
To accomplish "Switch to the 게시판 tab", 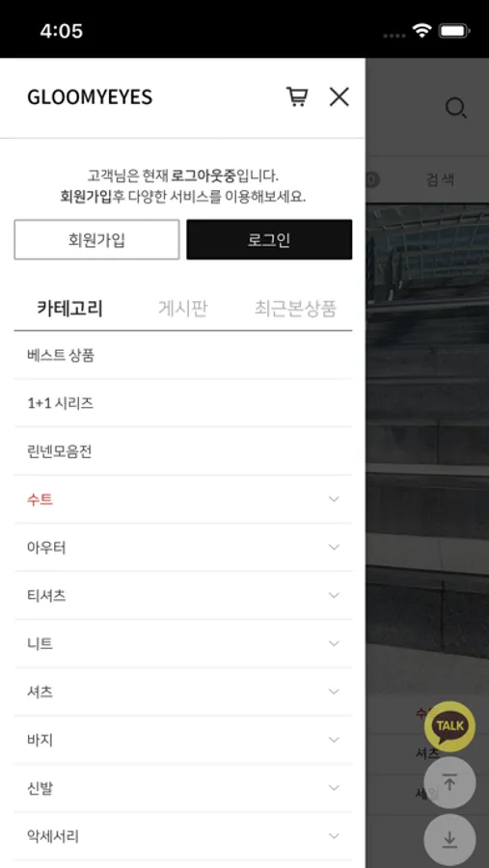I will coord(182,308).
